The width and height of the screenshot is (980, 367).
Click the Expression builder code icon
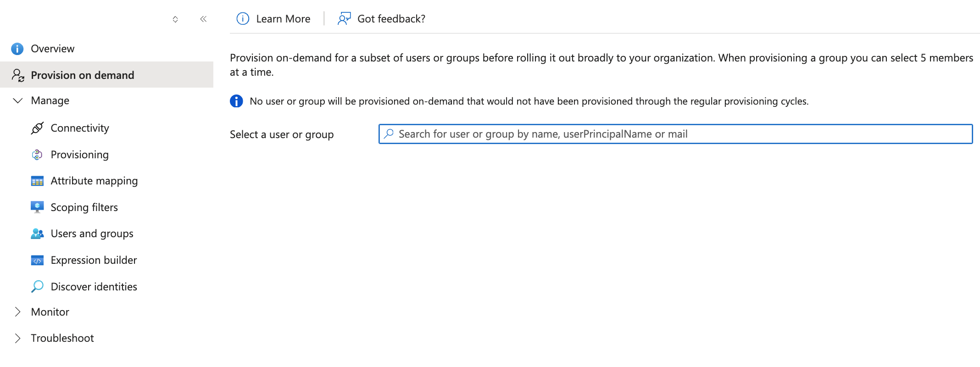pos(37,261)
